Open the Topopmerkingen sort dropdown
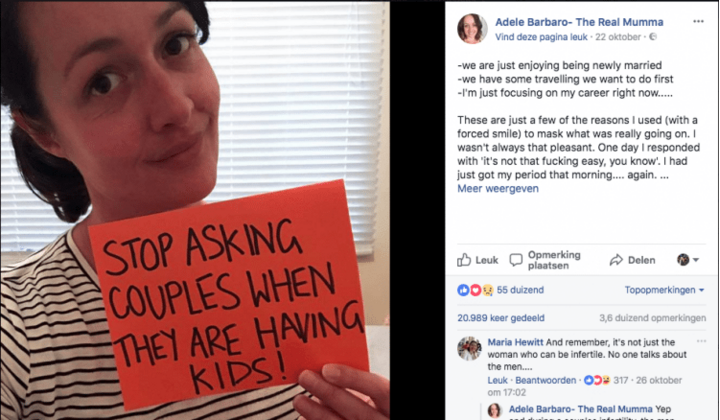The width and height of the screenshot is (720, 420). [664, 290]
